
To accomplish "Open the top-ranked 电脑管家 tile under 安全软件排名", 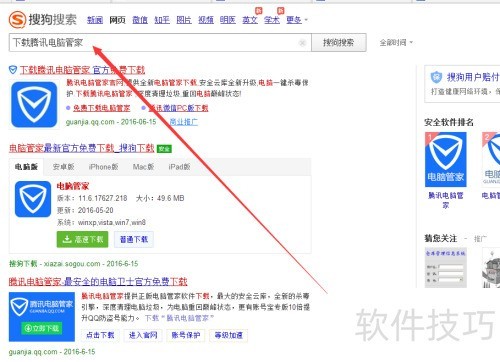I will (x=446, y=159).
